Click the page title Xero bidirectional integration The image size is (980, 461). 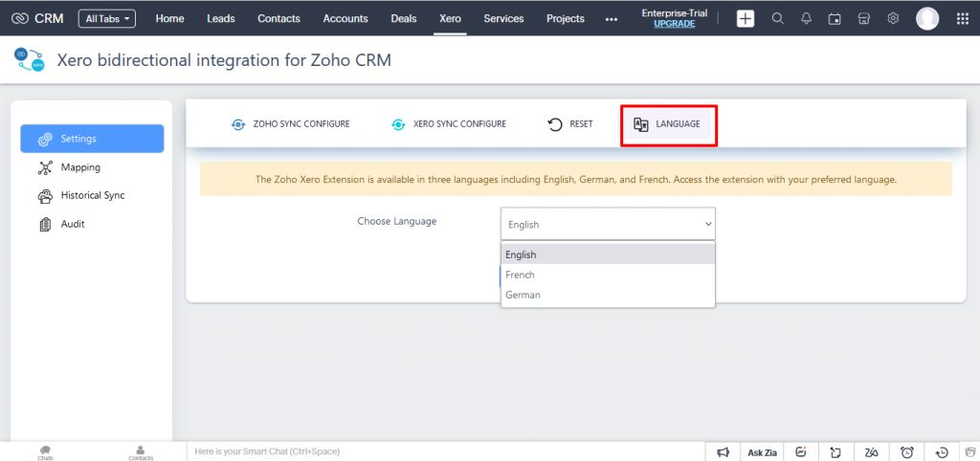tap(224, 60)
